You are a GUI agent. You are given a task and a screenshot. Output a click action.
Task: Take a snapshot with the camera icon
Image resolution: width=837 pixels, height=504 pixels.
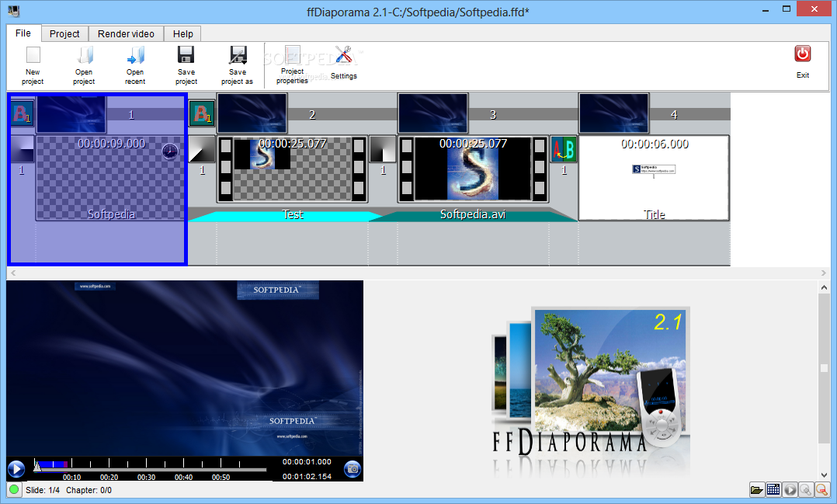coord(353,469)
